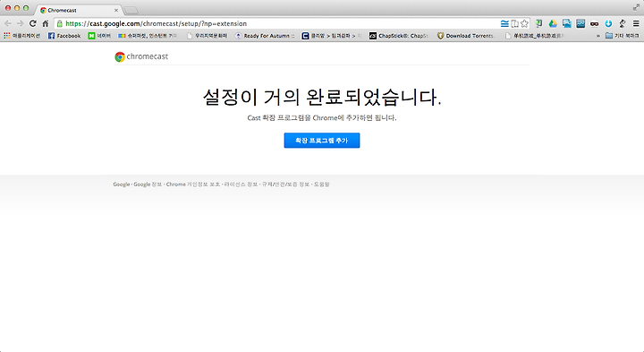This screenshot has width=644, height=352.
Task: Open the 규제/안전/보증 정보 footer link
Action: click(285, 185)
